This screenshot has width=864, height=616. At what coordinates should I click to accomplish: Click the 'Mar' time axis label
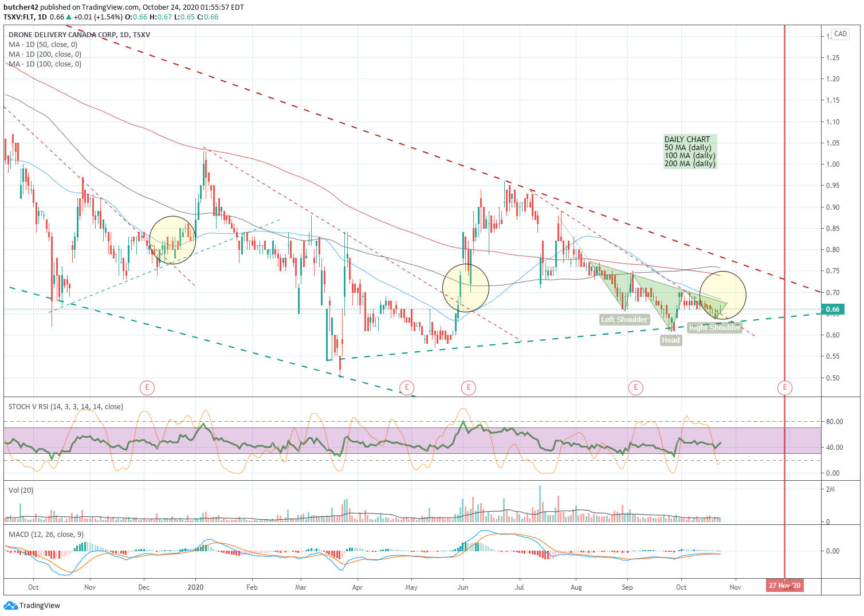(301, 587)
